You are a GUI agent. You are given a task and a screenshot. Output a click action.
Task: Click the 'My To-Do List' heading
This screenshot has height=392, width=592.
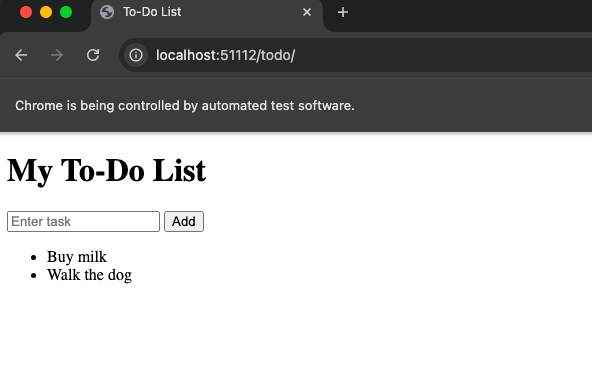pos(106,171)
